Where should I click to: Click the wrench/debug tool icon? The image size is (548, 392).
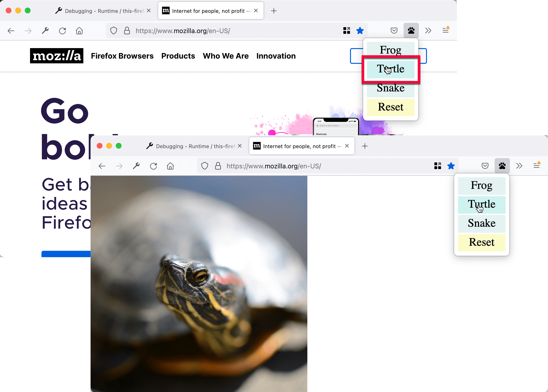[46, 30]
